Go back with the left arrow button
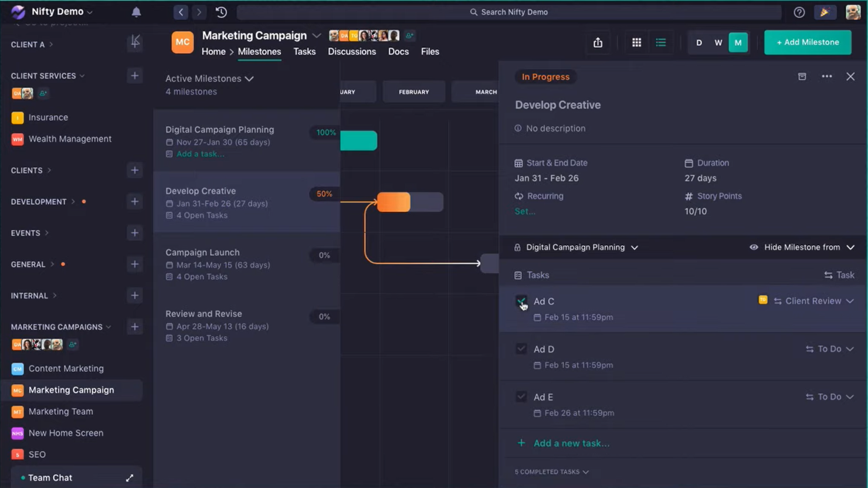This screenshot has width=868, height=488. click(x=181, y=12)
